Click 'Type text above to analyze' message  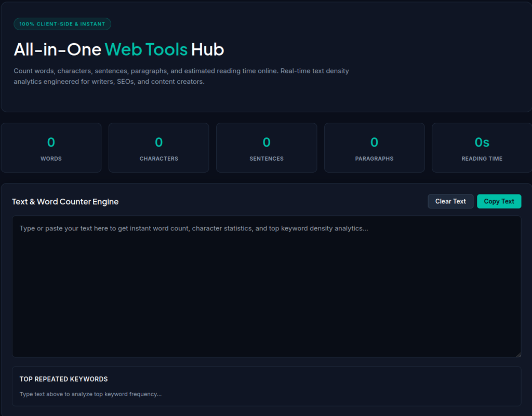(x=90, y=394)
